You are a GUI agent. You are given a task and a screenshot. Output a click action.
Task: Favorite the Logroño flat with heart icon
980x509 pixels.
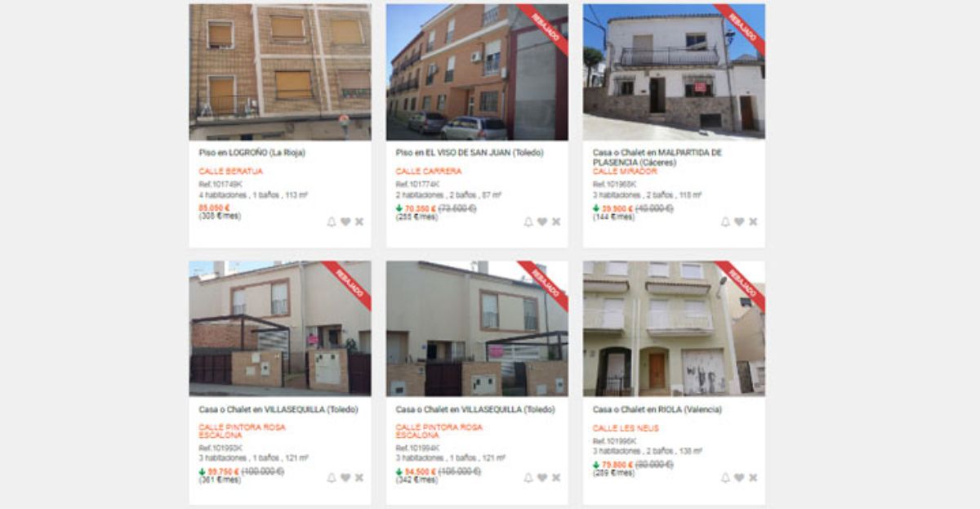point(345,221)
